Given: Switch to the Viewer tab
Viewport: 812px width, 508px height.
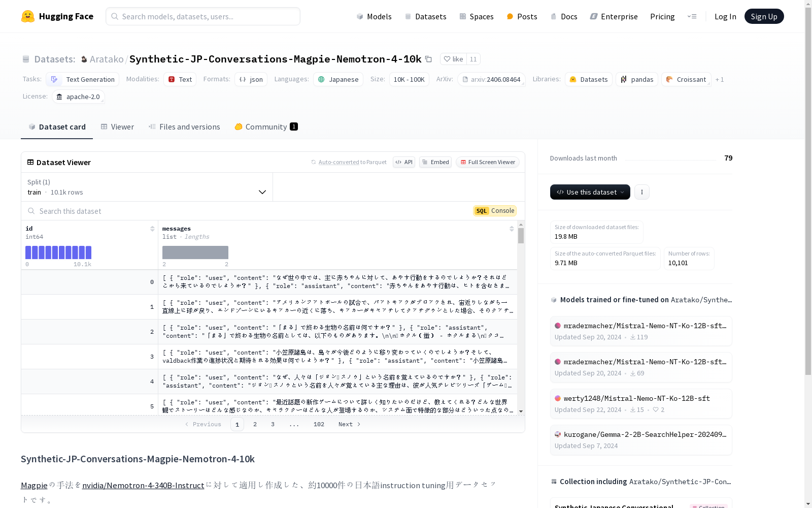Looking at the screenshot, I should tap(117, 127).
